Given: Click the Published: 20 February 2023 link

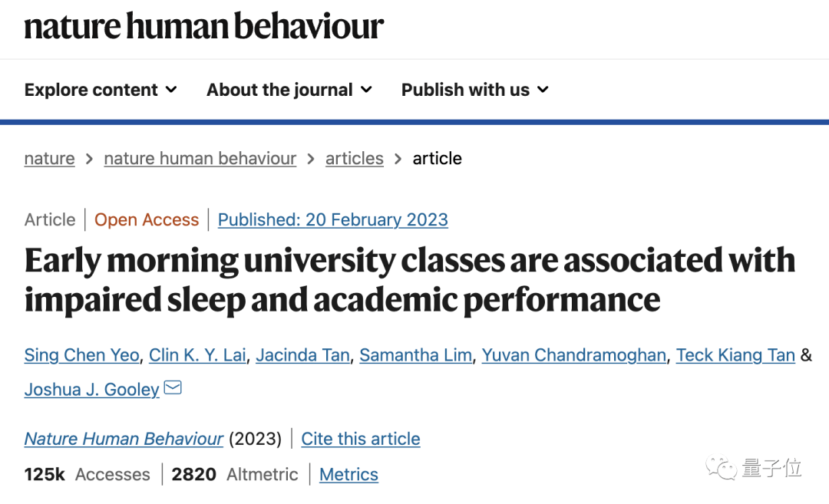Looking at the screenshot, I should point(333,219).
